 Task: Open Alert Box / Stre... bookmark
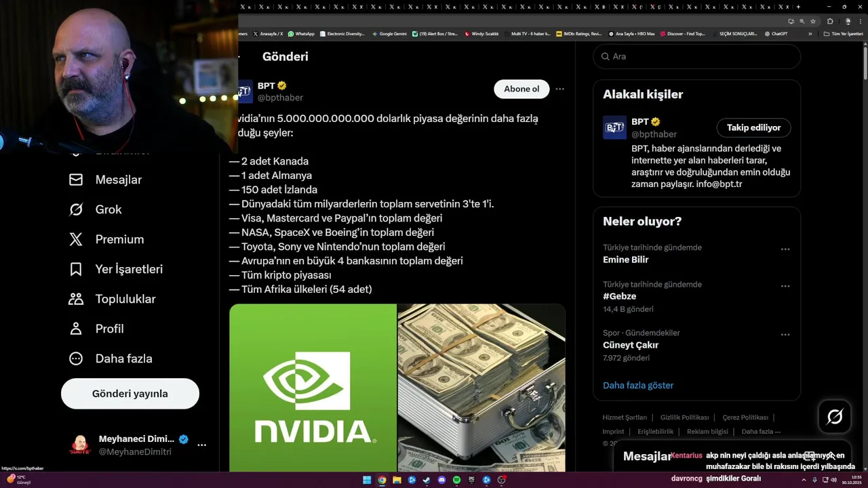[x=435, y=33]
